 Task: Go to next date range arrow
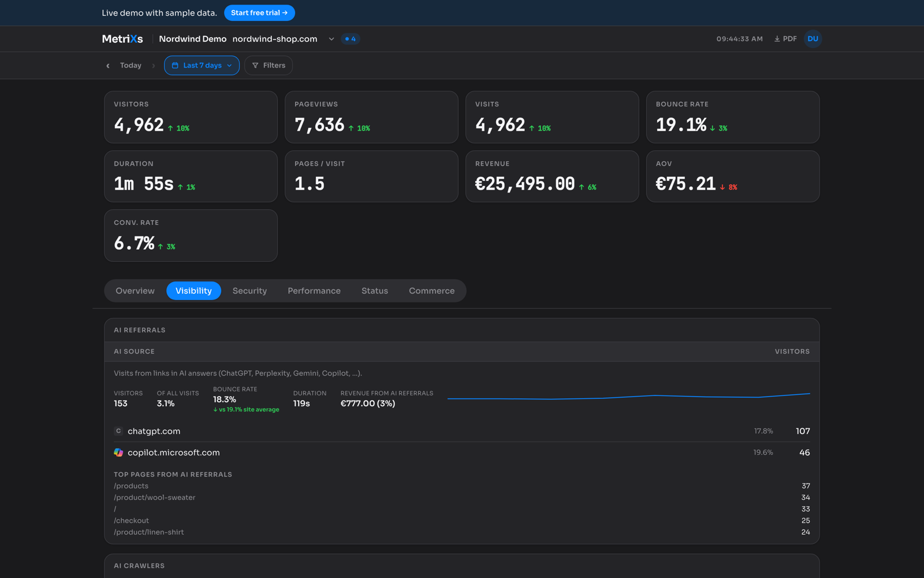coord(154,66)
